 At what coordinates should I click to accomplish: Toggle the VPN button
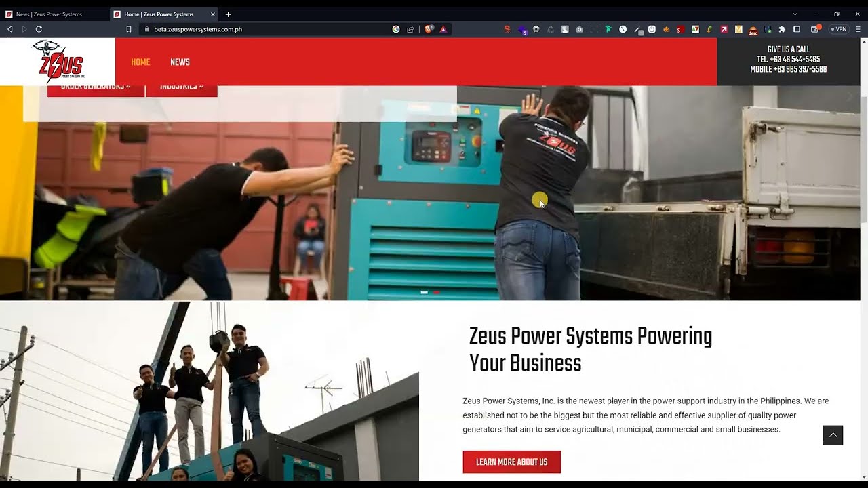pos(840,29)
